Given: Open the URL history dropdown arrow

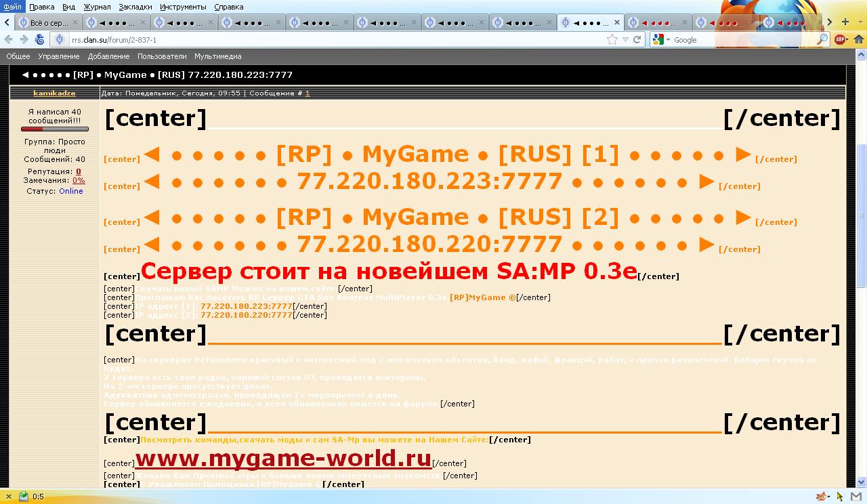Looking at the screenshot, I should pos(625,40).
